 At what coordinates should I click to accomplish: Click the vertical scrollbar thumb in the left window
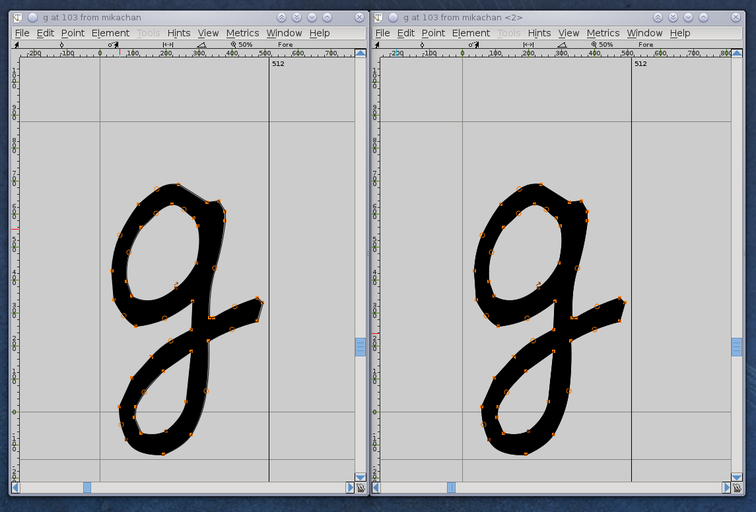[361, 347]
